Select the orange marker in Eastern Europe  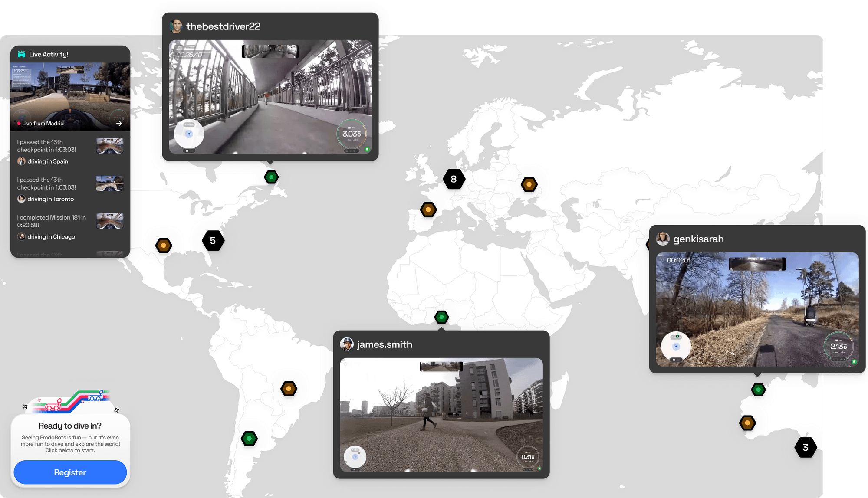click(x=529, y=184)
